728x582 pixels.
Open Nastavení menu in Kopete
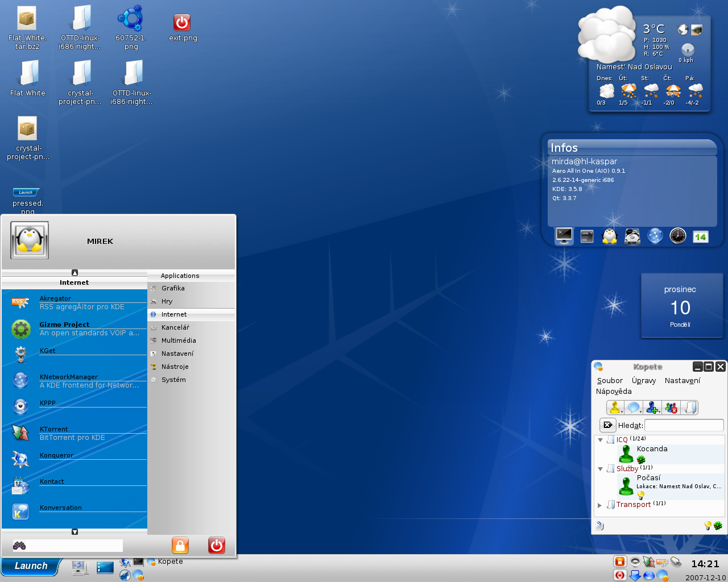point(682,381)
